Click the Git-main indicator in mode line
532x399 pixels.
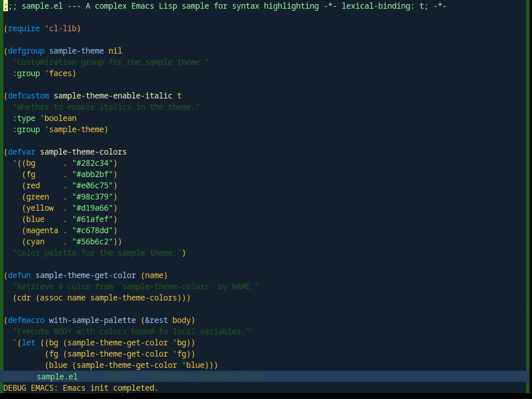tap(169, 377)
